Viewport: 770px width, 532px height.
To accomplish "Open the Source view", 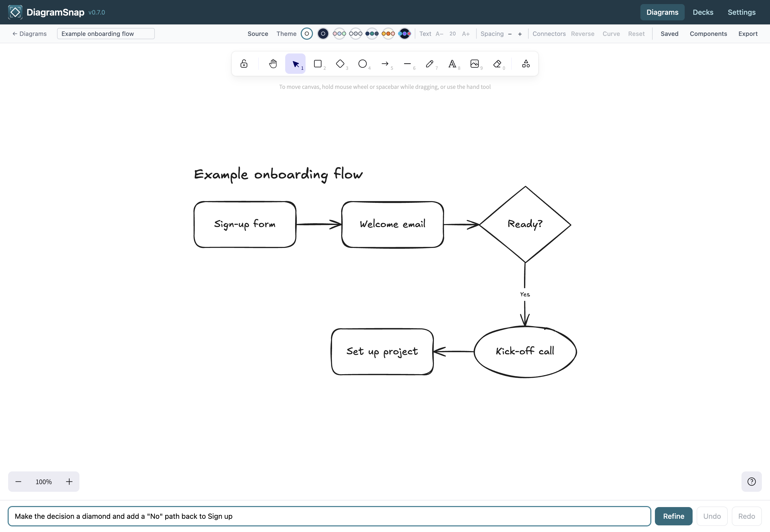I will tap(257, 34).
